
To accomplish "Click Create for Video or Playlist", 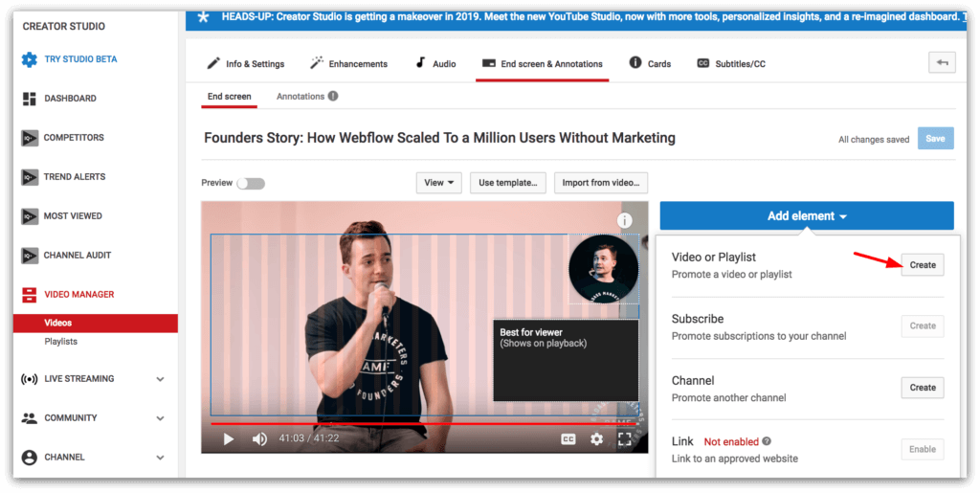I will coord(923,265).
